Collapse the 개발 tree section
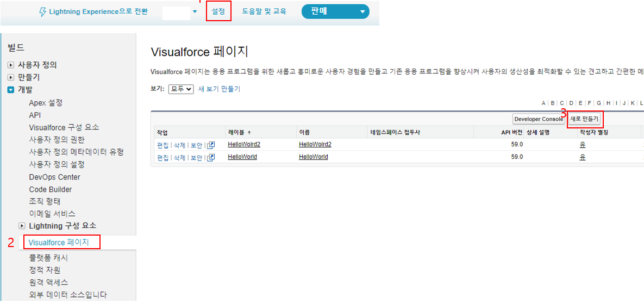This screenshot has width=644, height=302. pyautogui.click(x=11, y=90)
